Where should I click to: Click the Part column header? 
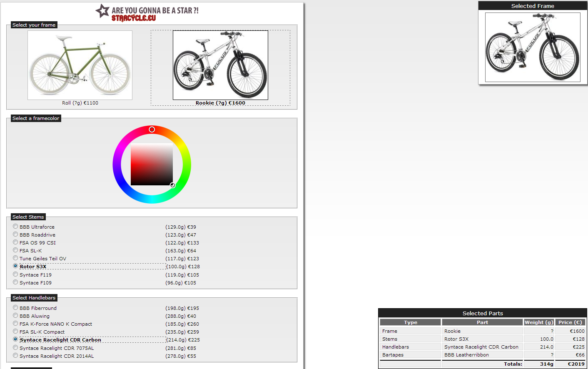[x=482, y=322]
